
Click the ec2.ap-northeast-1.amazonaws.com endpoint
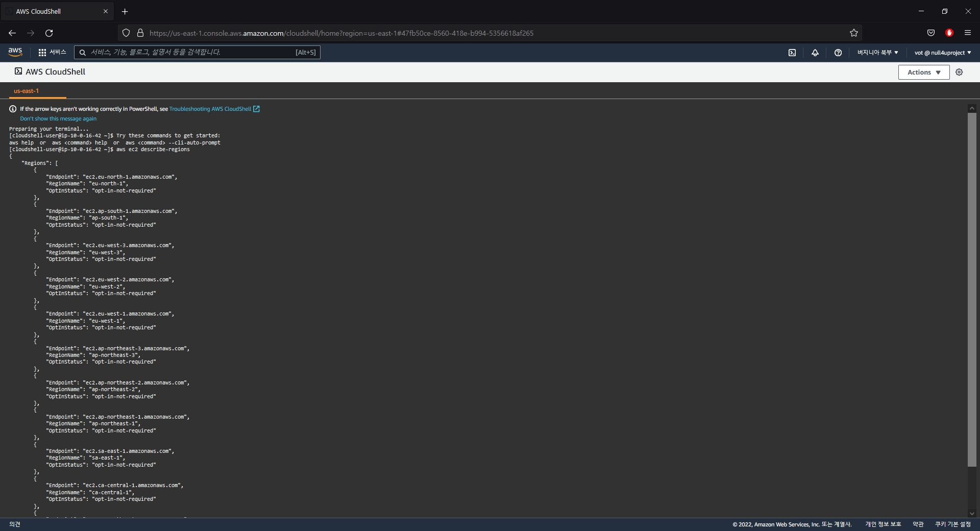pyautogui.click(x=135, y=417)
